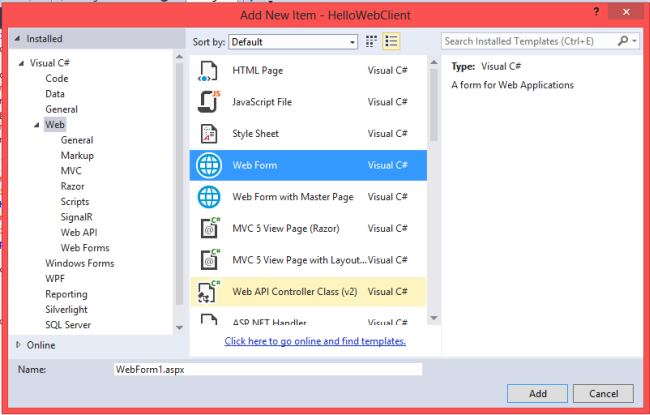
Task: Select the Razor category
Action: point(72,186)
